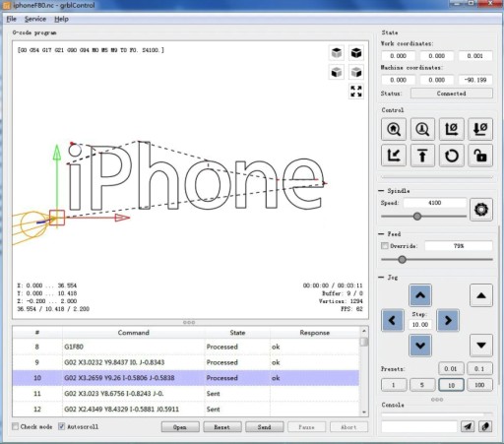Enable the Check mode checkbox
This screenshot has height=444, width=504.
pyautogui.click(x=15, y=426)
